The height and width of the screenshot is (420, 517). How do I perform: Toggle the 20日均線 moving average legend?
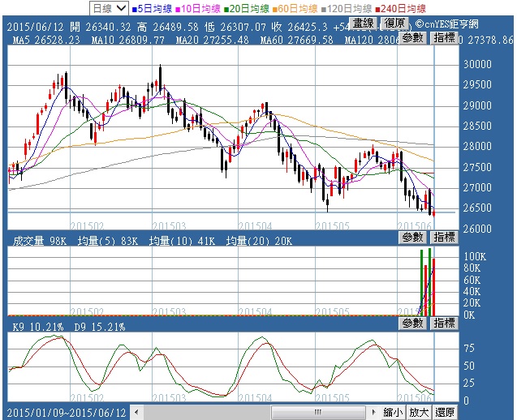click(x=245, y=8)
